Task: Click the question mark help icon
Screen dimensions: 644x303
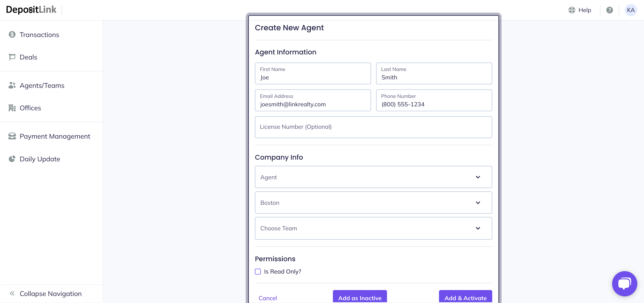Action: point(610,10)
